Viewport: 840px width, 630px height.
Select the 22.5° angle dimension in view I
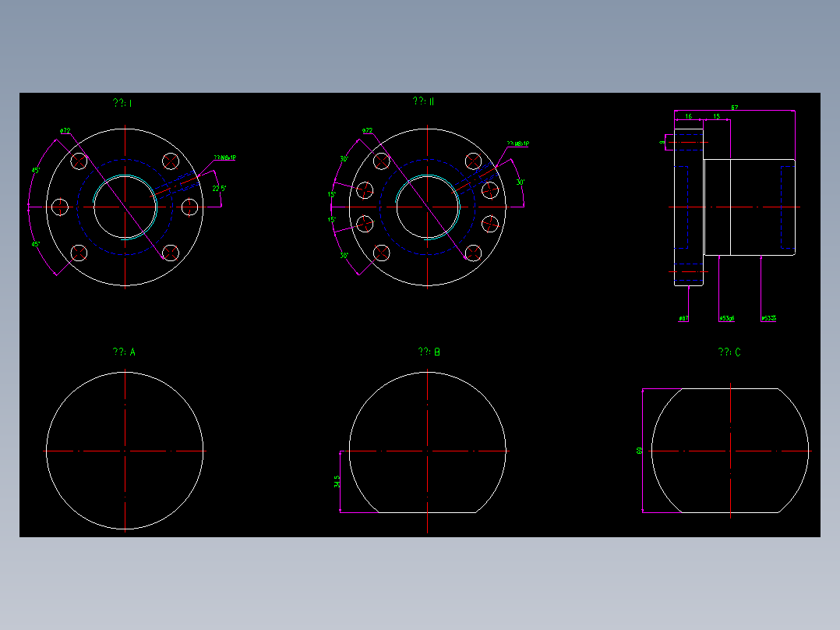219,188
